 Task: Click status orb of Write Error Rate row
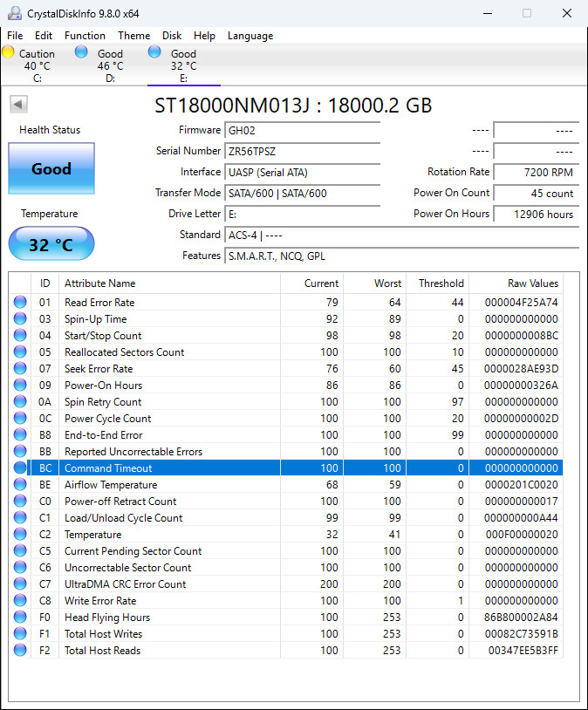(20, 600)
